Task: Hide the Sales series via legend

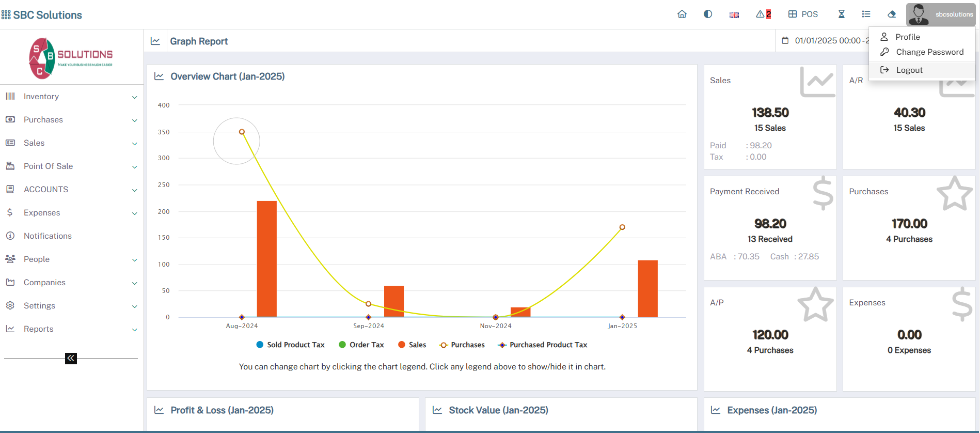Action: point(412,345)
